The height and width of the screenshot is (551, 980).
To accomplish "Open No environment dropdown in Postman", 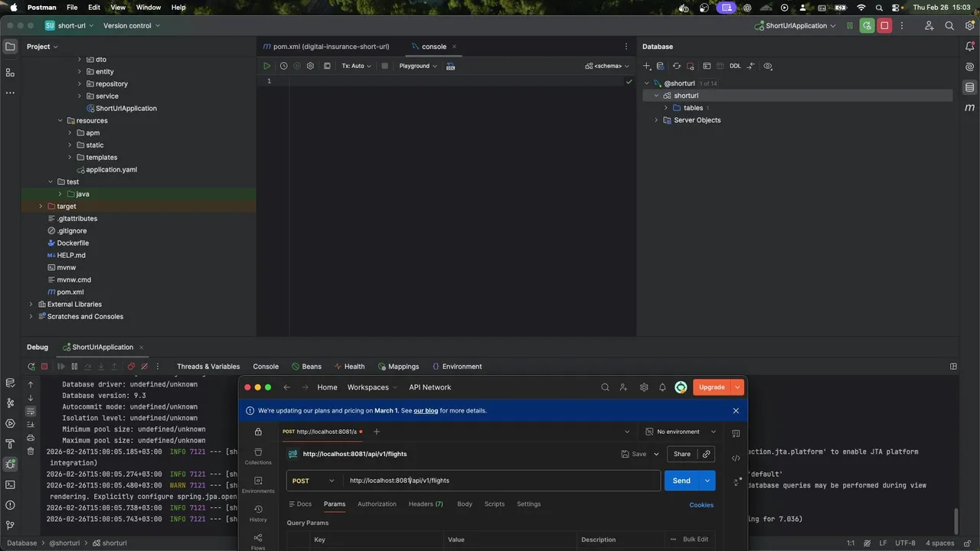I will tap(681, 432).
